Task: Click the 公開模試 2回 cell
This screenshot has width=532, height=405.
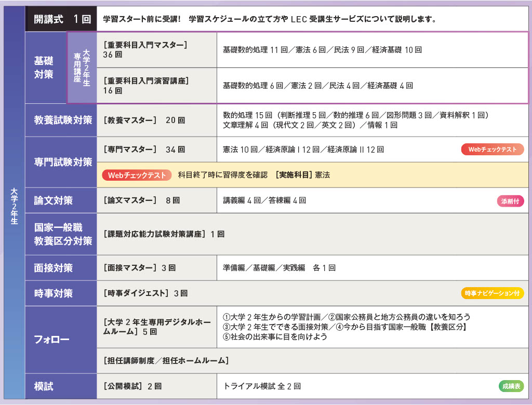Action: click(x=157, y=386)
